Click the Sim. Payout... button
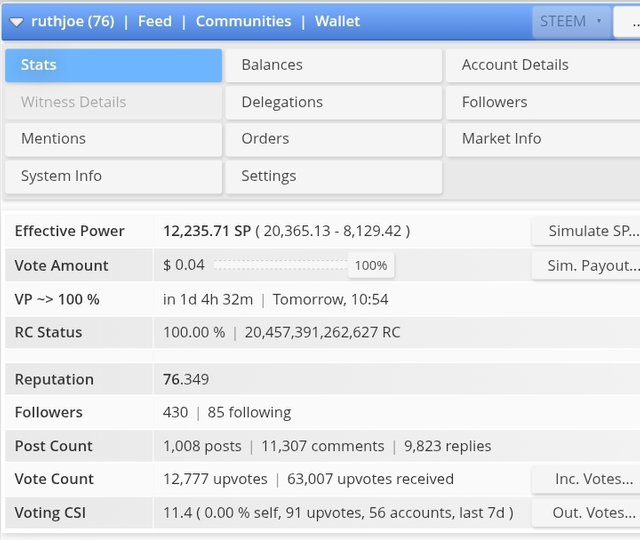The height and width of the screenshot is (540, 640). click(x=586, y=266)
